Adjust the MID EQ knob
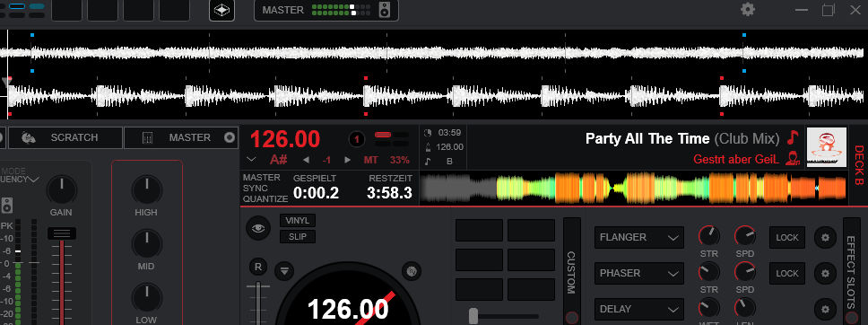 147,244
